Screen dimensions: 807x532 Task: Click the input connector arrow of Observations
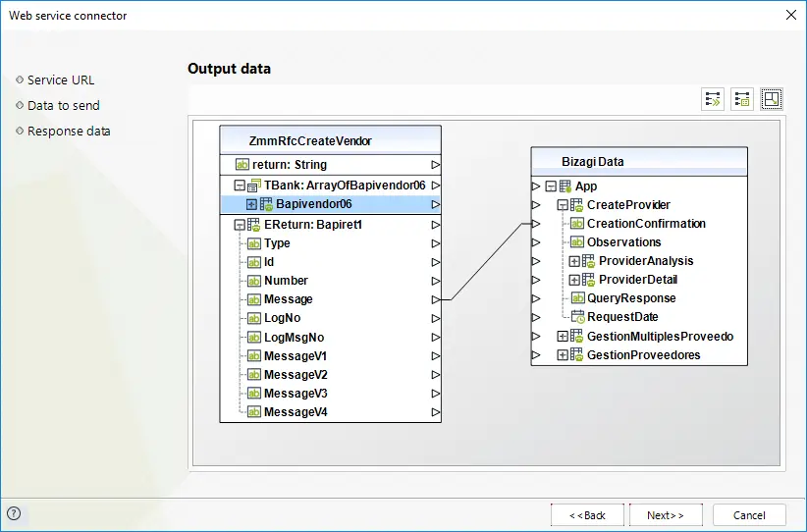click(536, 241)
